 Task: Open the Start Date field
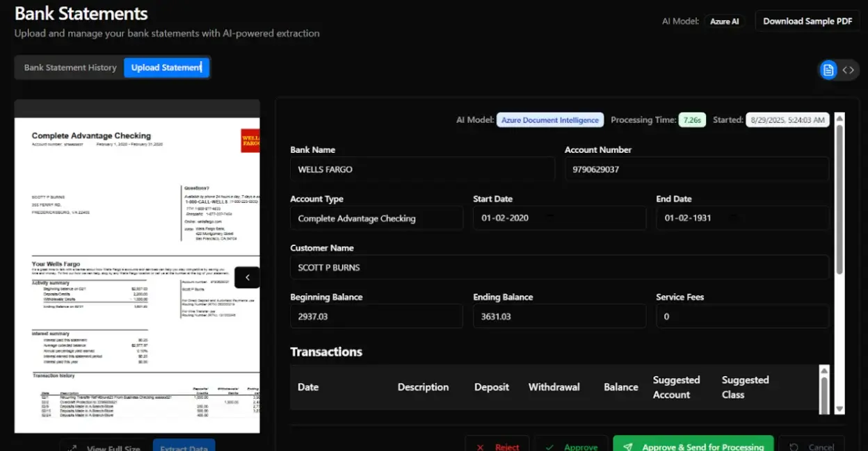pos(559,218)
